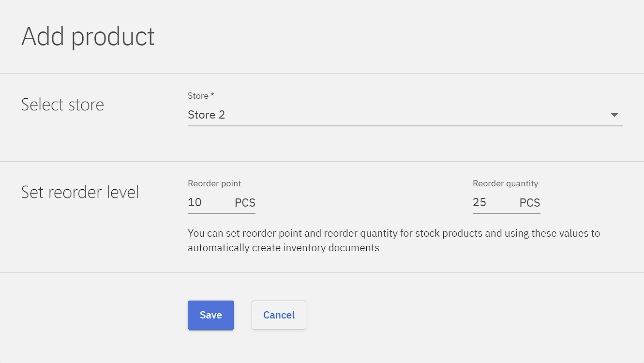Click the PCS unit beside Reorder point
The width and height of the screenshot is (644, 363).
[245, 203]
